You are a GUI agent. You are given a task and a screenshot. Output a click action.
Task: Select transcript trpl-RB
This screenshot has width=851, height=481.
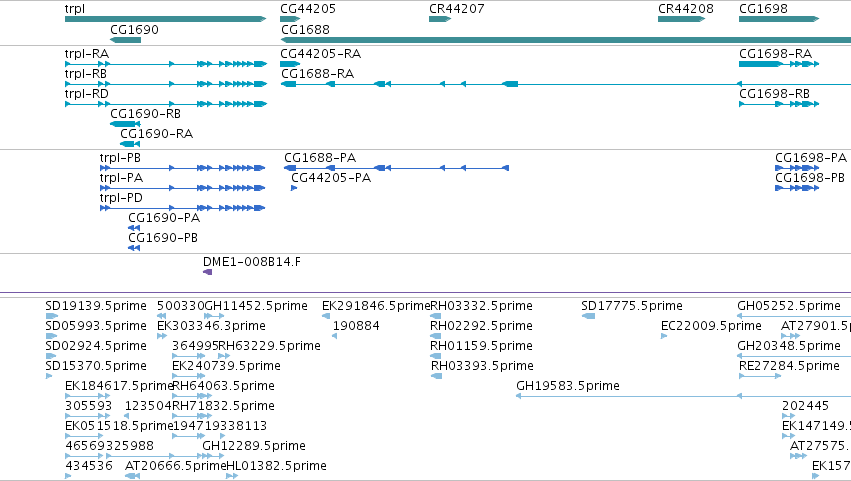[166, 84]
